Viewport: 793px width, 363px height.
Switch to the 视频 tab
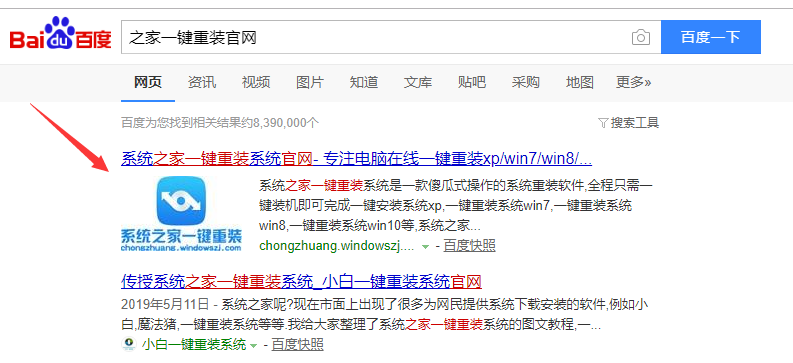click(x=256, y=82)
